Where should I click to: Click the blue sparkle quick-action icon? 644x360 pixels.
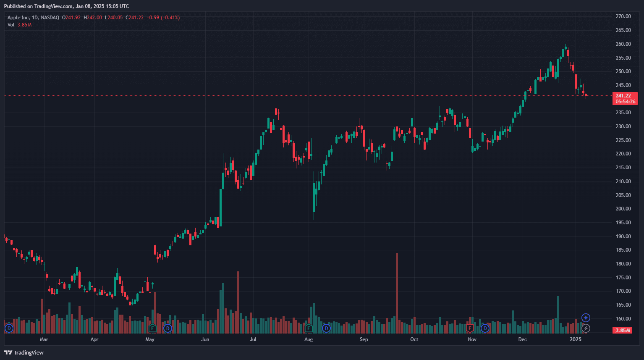click(x=586, y=317)
